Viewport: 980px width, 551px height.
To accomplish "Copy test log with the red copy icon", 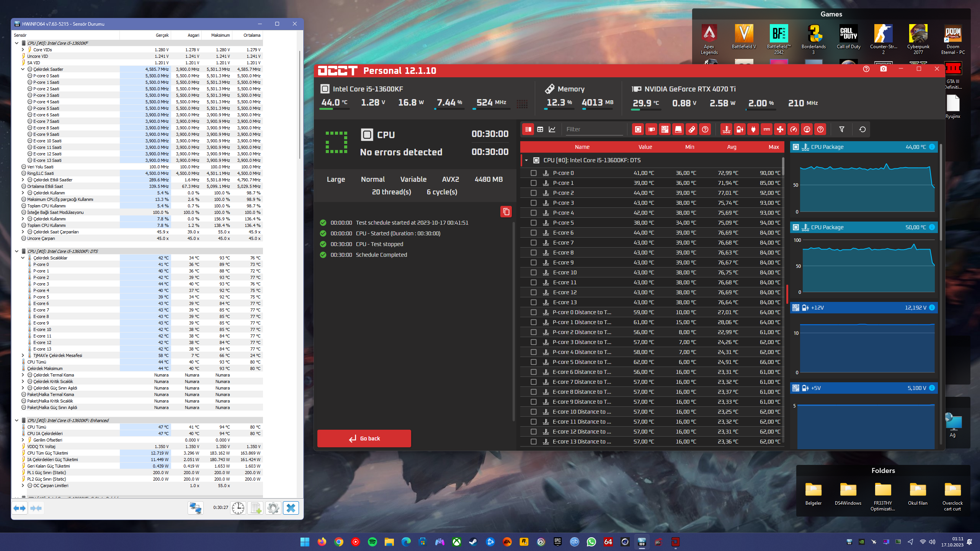I will click(506, 212).
